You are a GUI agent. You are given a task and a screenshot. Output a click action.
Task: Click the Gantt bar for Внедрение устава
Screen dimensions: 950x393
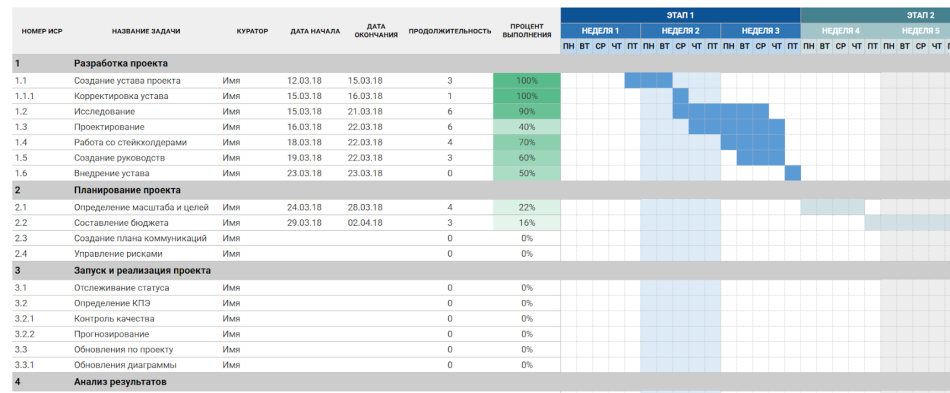792,173
